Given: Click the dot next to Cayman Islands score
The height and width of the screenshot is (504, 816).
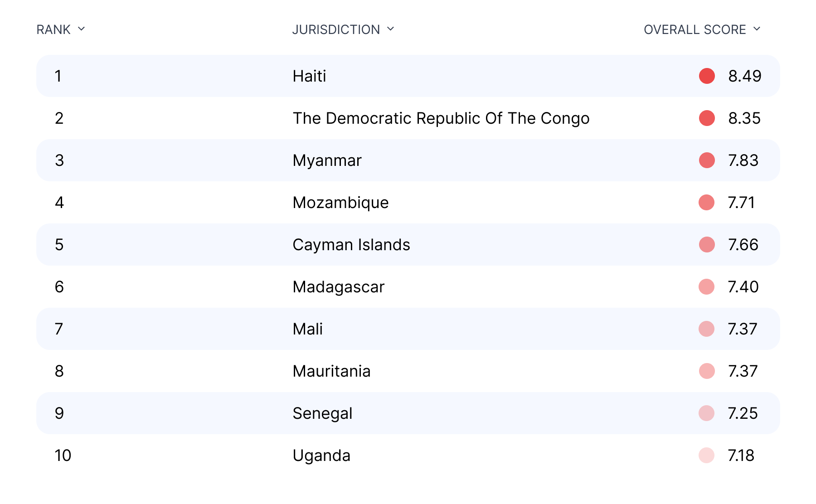Looking at the screenshot, I should tap(707, 245).
